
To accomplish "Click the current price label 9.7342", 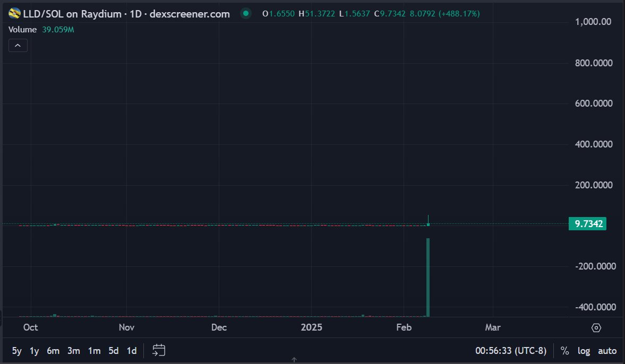I will pos(587,224).
